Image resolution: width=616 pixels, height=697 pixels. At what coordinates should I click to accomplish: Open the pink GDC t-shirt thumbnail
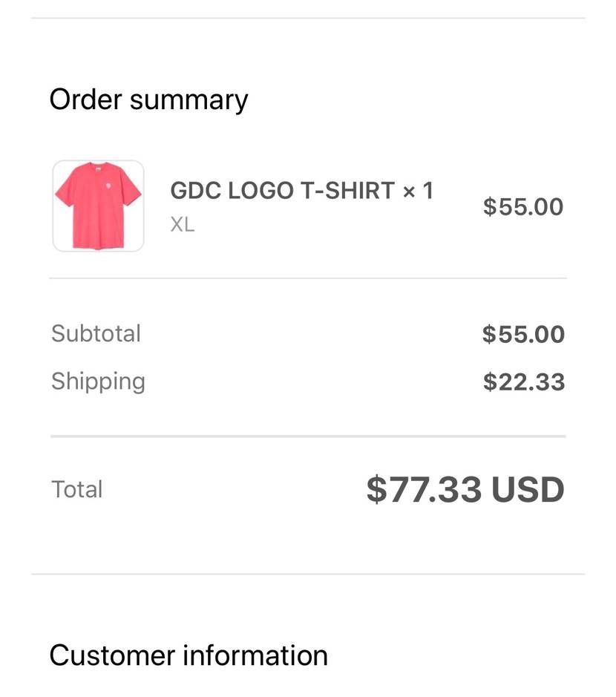(x=98, y=206)
